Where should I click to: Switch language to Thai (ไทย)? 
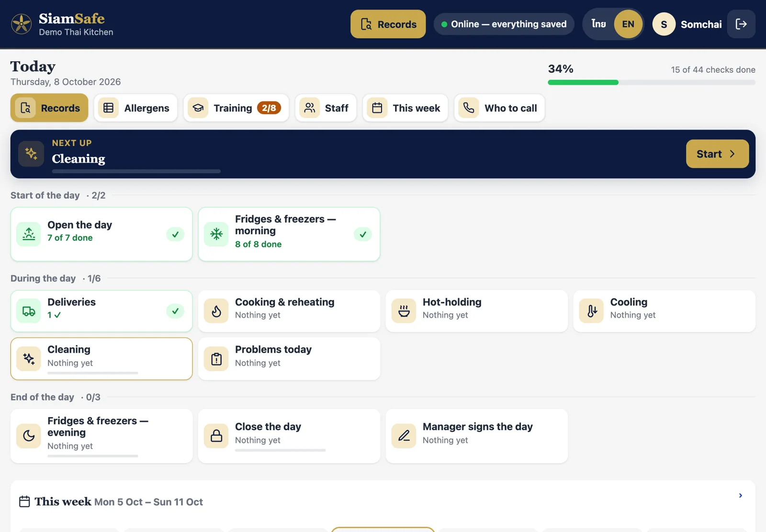point(598,24)
